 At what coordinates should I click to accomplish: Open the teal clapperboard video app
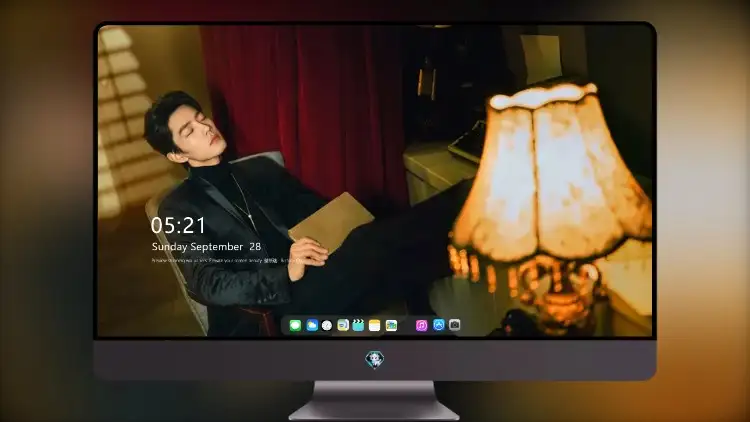[358, 325]
